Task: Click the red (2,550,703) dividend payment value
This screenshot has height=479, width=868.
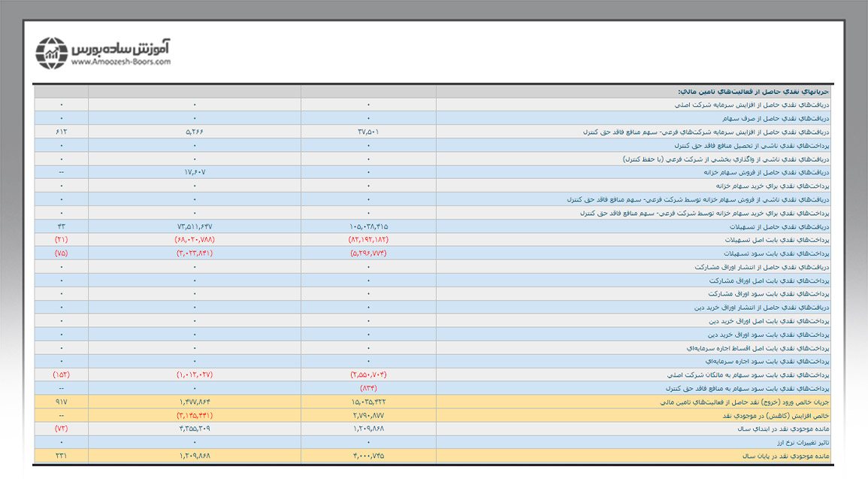Action: click(368, 374)
